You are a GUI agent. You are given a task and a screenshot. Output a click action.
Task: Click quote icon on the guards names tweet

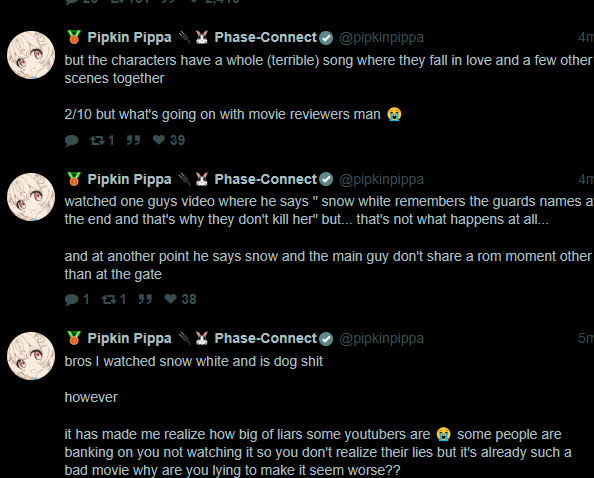tap(145, 299)
